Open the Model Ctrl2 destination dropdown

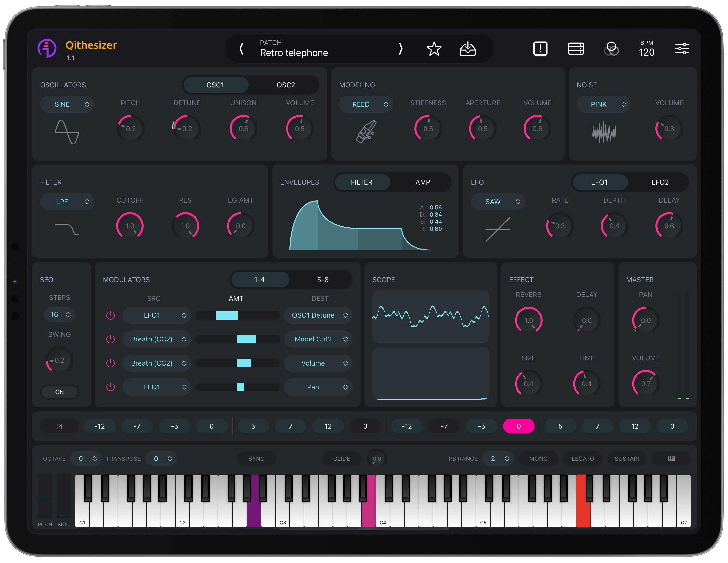318,339
